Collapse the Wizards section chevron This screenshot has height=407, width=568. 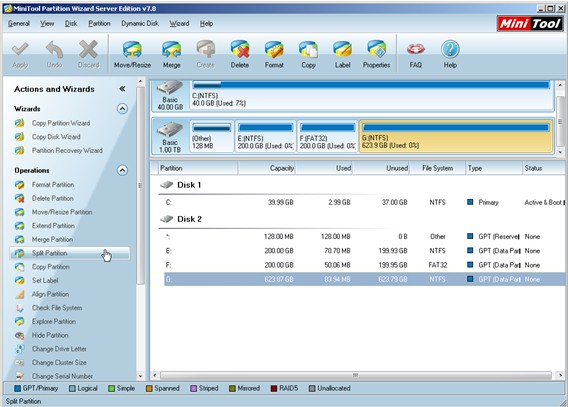(122, 109)
